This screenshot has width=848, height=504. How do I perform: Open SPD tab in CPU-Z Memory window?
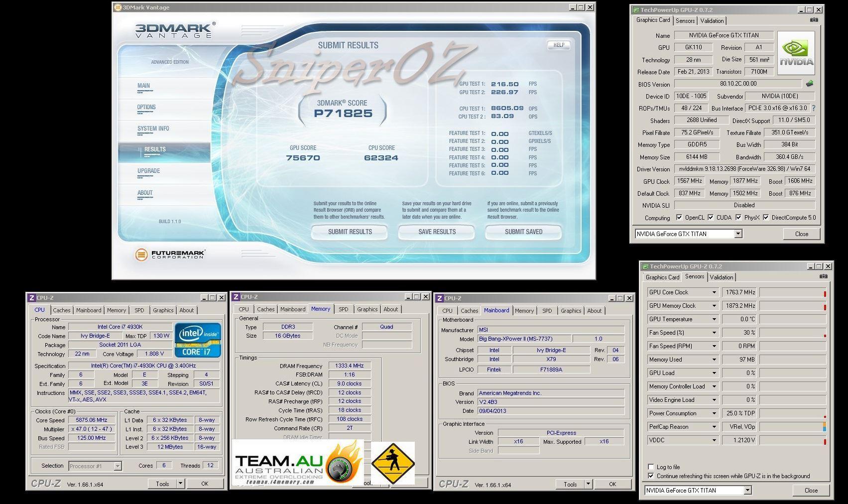click(344, 309)
